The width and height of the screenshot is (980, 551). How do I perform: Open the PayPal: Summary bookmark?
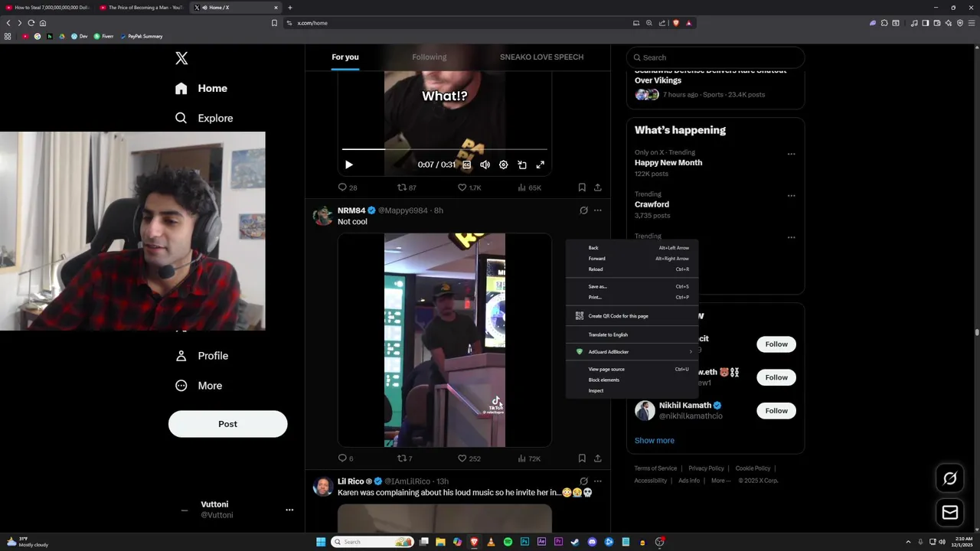[141, 36]
